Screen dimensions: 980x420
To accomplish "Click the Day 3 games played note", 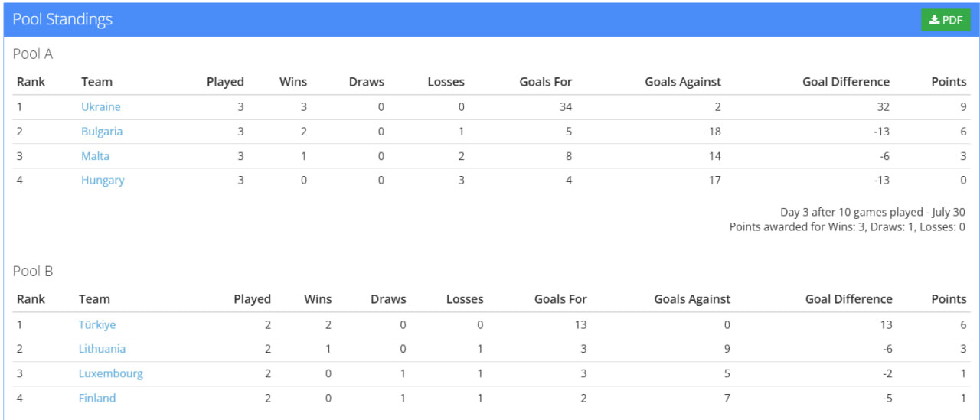I will point(872,213).
